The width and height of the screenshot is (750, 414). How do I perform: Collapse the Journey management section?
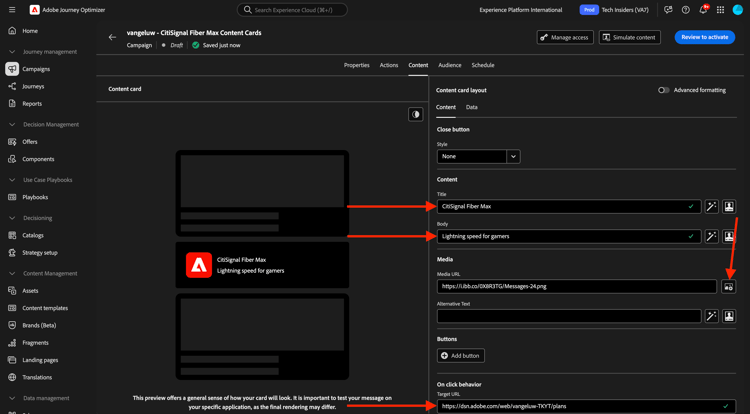tap(12, 52)
